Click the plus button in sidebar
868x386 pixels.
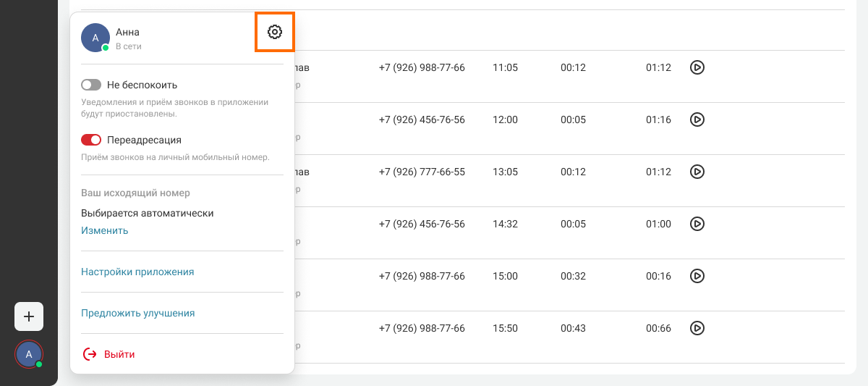pos(29,316)
